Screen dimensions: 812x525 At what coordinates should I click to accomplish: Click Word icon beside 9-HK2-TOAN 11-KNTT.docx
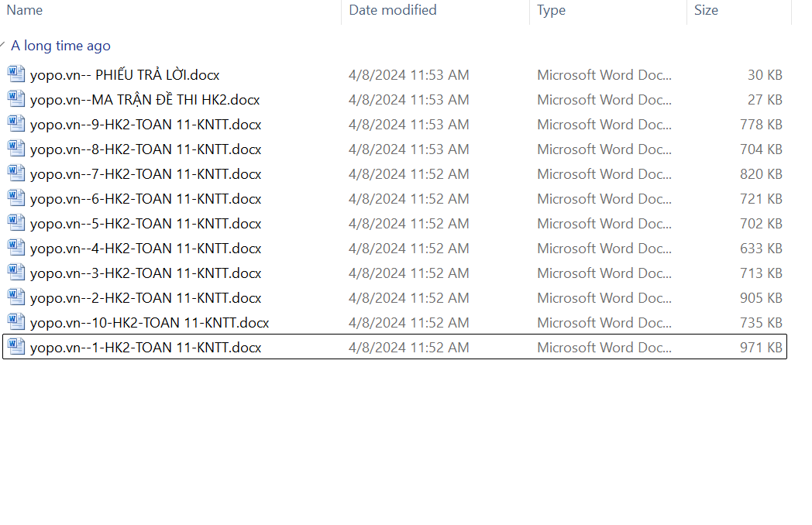[16, 124]
